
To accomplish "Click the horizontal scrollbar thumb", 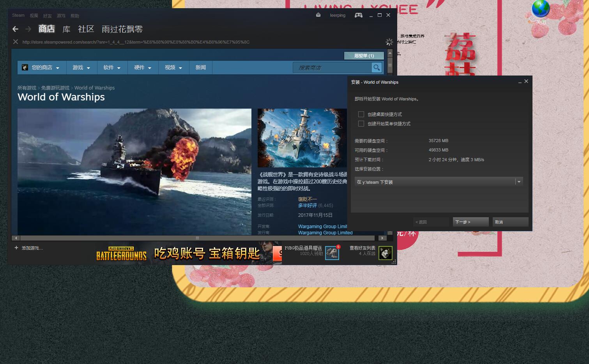I will [197, 238].
